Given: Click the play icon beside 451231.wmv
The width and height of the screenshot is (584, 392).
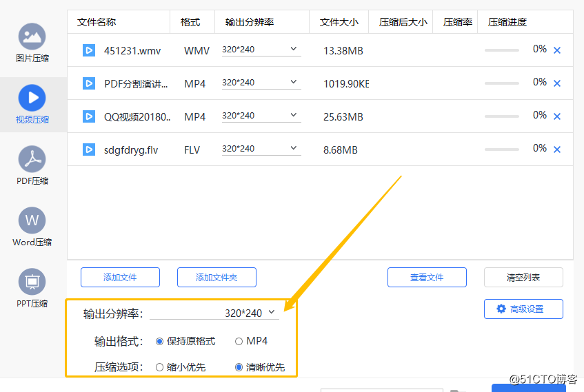Looking at the screenshot, I should click(x=89, y=50).
